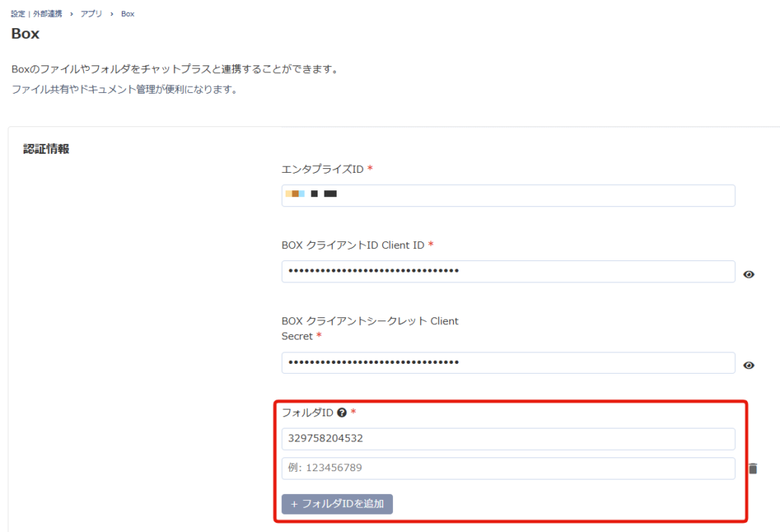Click the folder ID field containing 329758204532

tap(508, 439)
